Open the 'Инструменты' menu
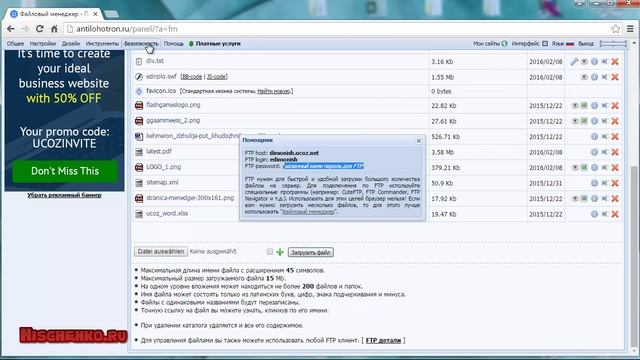Viewport: 640px width, 360px height. pos(102,43)
